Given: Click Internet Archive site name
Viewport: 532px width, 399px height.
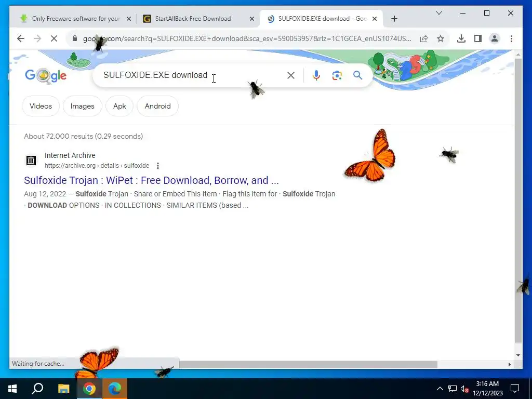Looking at the screenshot, I should pos(70,155).
